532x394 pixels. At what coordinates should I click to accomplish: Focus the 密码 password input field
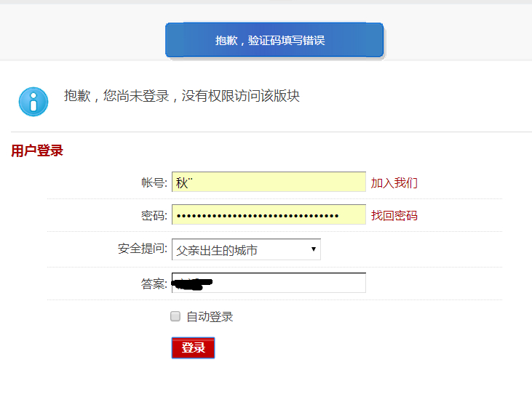(x=269, y=215)
